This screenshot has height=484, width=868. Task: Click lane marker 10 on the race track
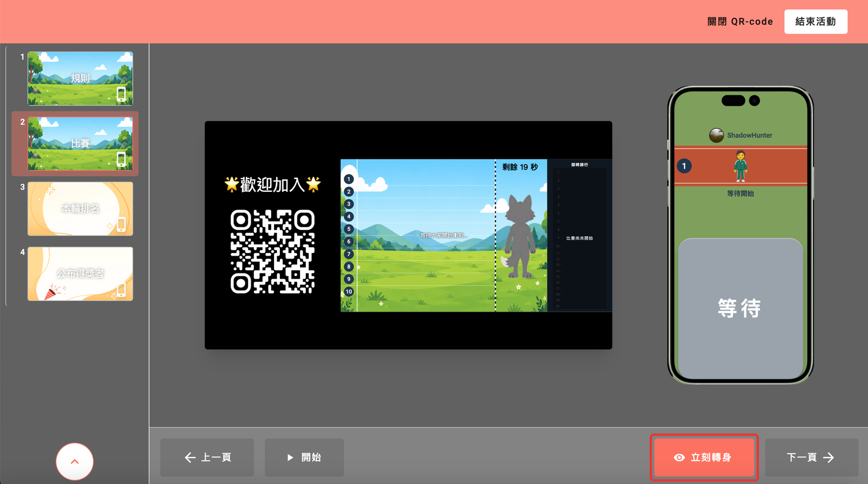[x=349, y=292]
